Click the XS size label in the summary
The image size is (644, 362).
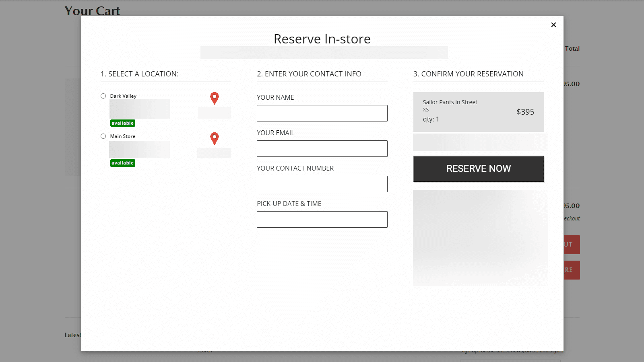(425, 109)
